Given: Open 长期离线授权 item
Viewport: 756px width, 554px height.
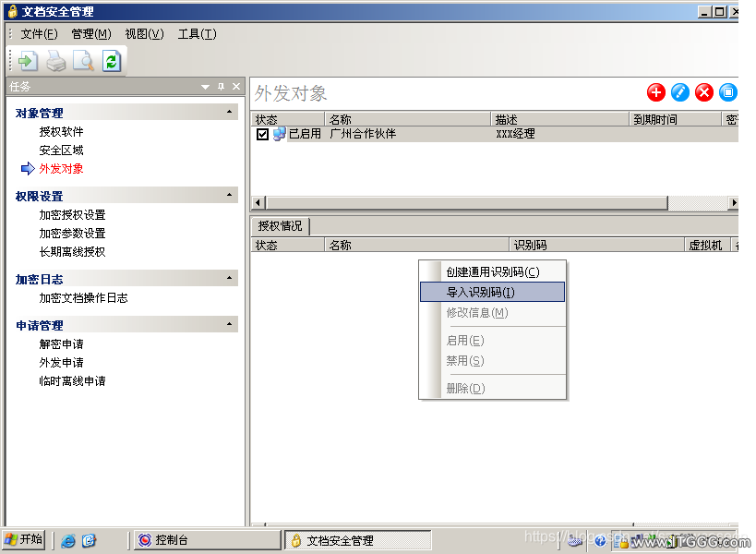Looking at the screenshot, I should pos(72,251).
